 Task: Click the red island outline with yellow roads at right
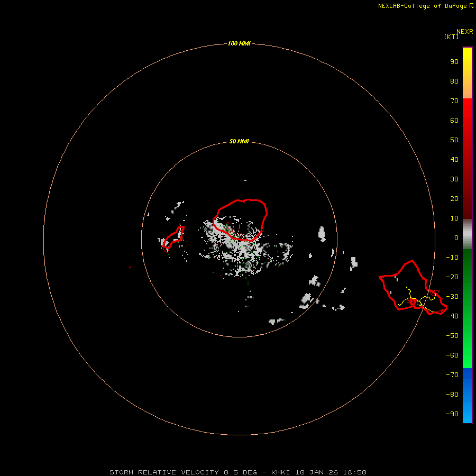[413, 288]
